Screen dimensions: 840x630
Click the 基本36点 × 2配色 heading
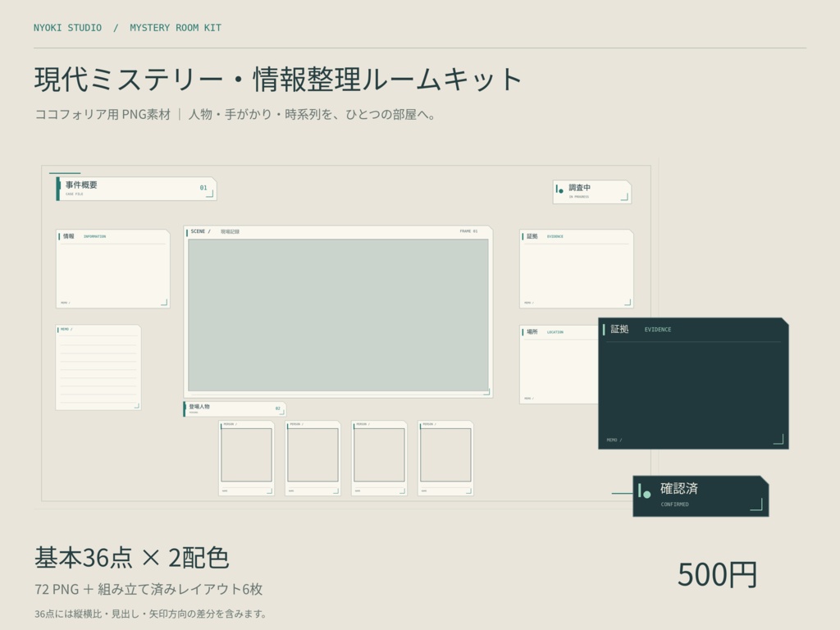[132, 558]
